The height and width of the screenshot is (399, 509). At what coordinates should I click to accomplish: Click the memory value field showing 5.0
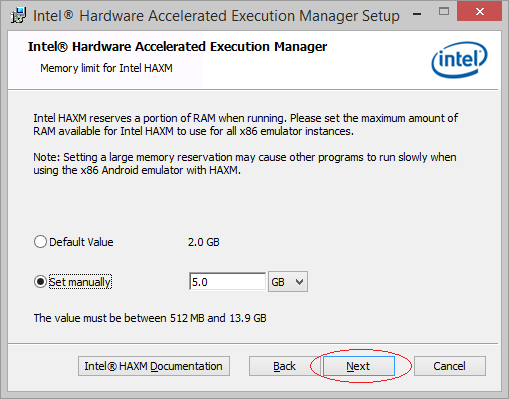point(227,282)
